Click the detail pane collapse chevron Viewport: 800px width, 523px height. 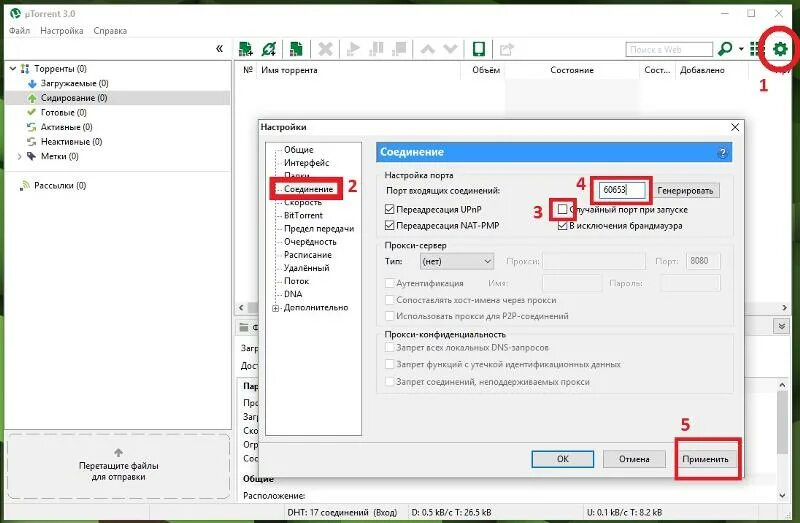[x=781, y=326]
